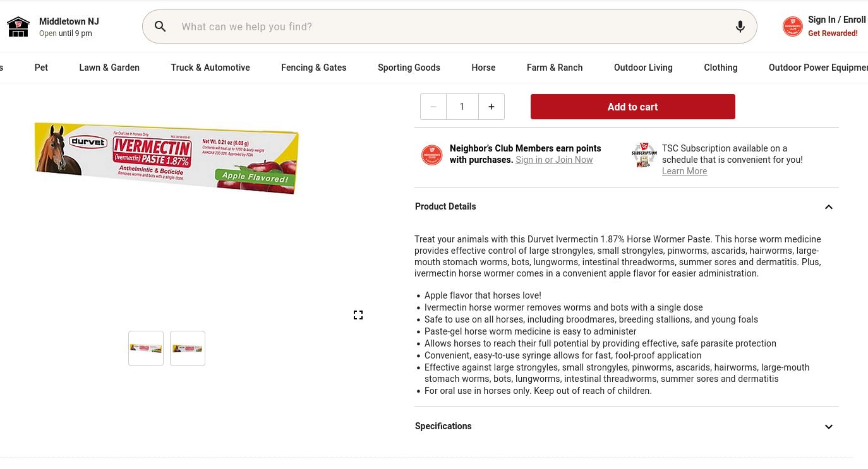Open fullscreen product image view
868x469 pixels.
358,315
